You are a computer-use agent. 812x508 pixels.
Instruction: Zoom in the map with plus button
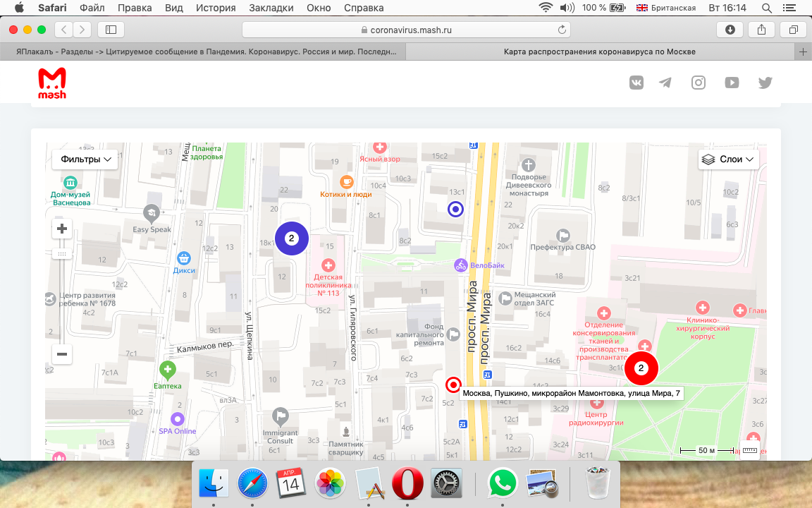pyautogui.click(x=61, y=229)
